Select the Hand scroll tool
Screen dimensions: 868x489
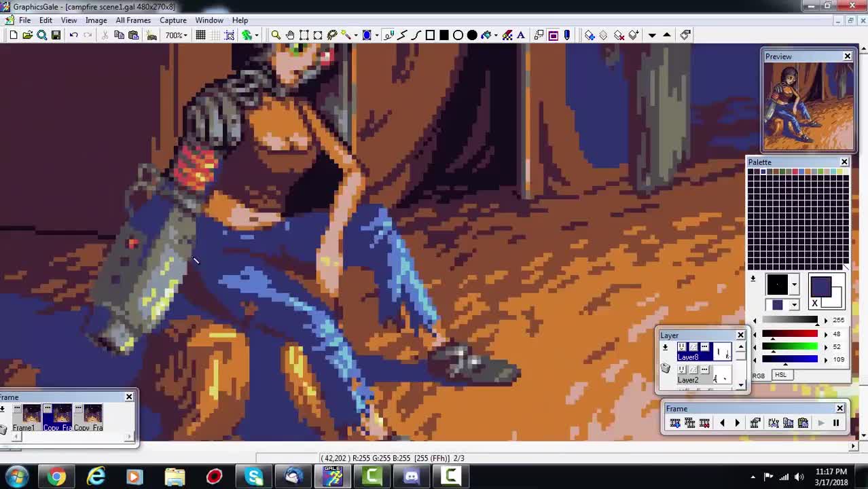point(290,35)
